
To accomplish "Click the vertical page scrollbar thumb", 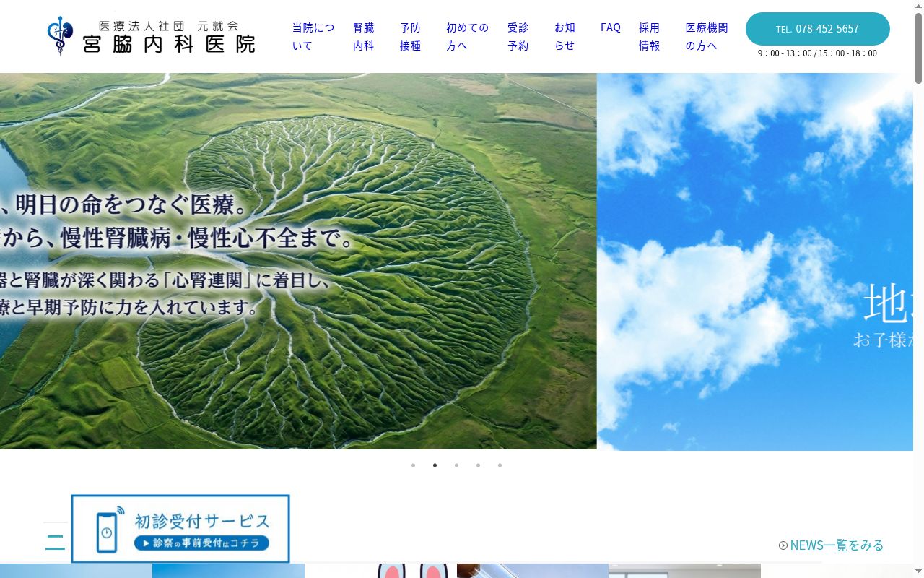I will (x=918, y=47).
